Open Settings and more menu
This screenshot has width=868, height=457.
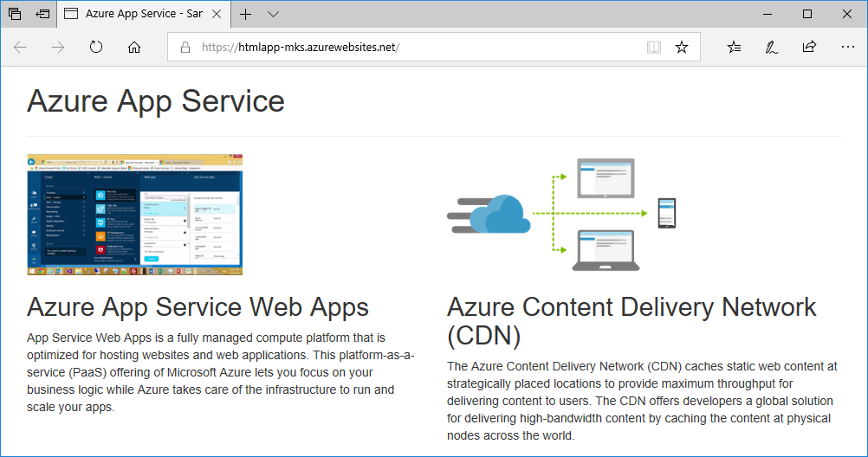847,47
